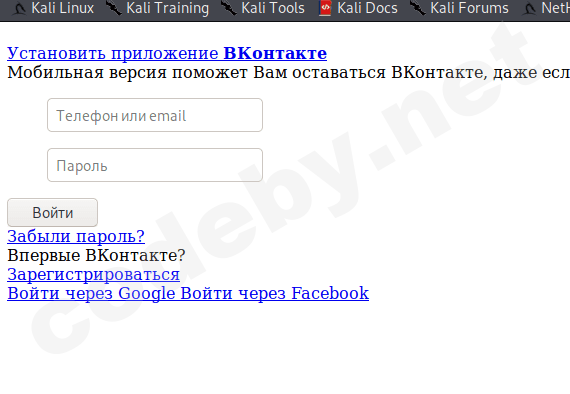The width and height of the screenshot is (570, 394).
Task: Click the Kali Linux dragon icon
Action: coord(19,9)
